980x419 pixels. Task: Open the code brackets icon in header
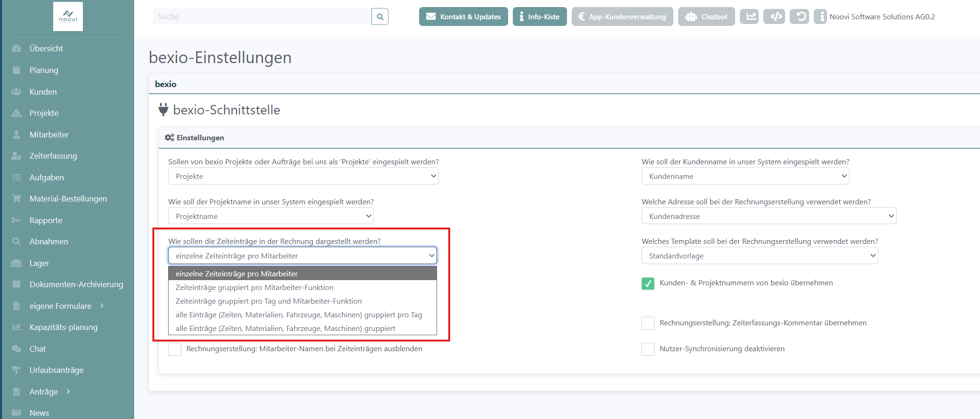[x=774, y=16]
